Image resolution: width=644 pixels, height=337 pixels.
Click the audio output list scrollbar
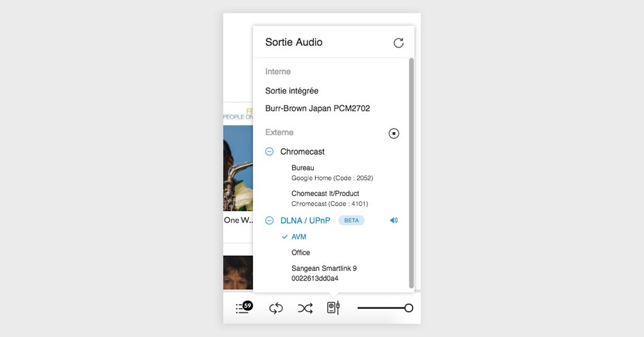411,174
